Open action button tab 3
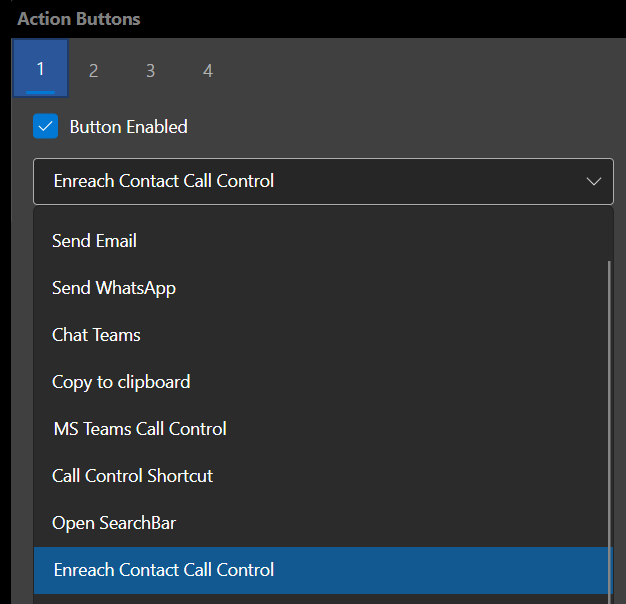Viewport: 626px width, 604px height. click(x=150, y=71)
